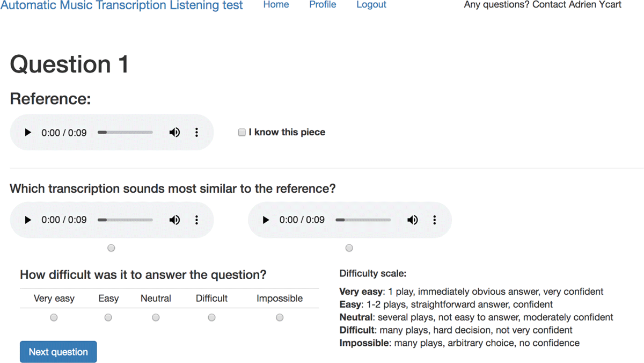Mute the reference audio player

pos(174,133)
